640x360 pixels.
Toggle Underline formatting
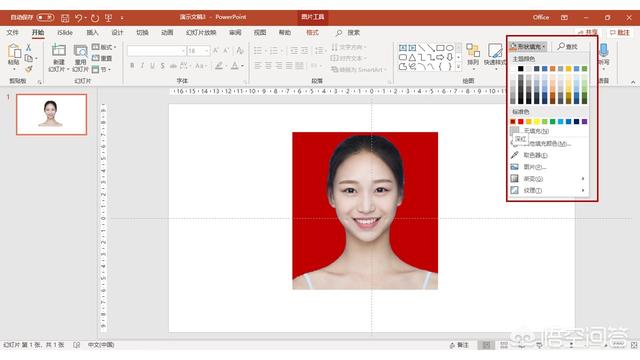152,65
